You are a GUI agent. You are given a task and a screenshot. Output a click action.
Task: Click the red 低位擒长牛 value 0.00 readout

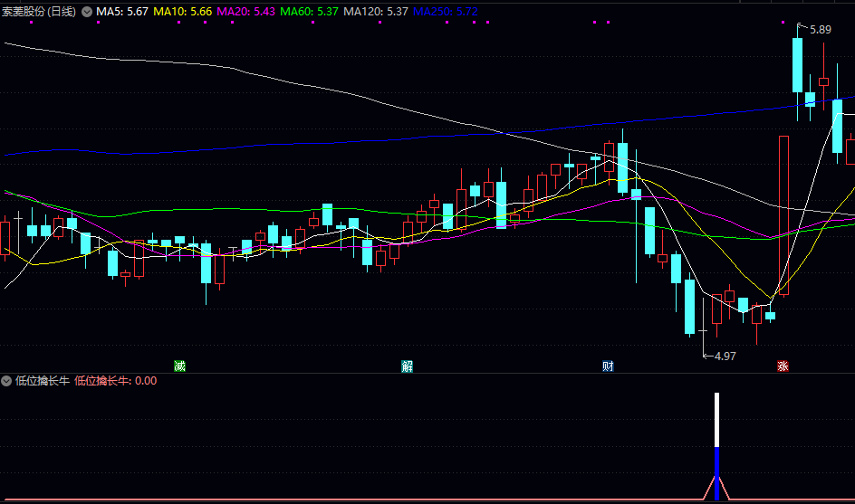pos(115,381)
